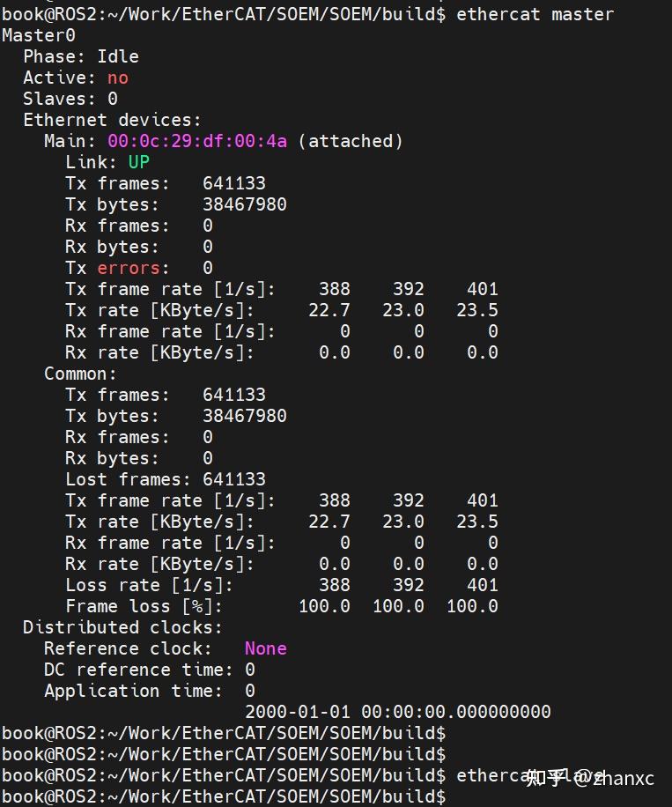Click the "Distributed clocks:" heading
Viewport: 672px width, 807px height.
122,627
